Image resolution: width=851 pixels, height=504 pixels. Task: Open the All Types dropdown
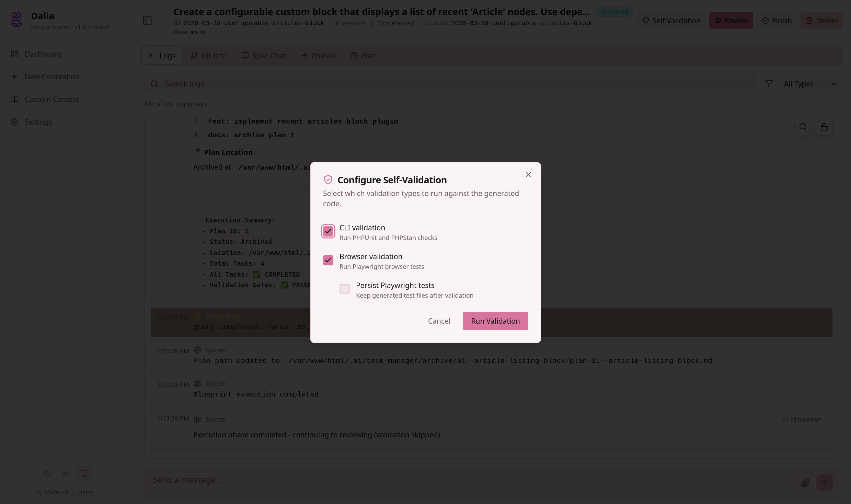pos(808,84)
